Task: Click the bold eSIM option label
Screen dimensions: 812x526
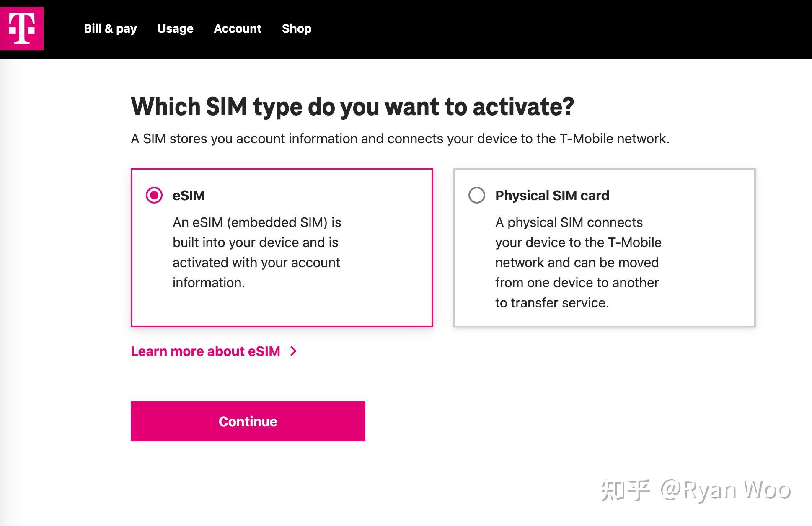Action: [x=189, y=196]
